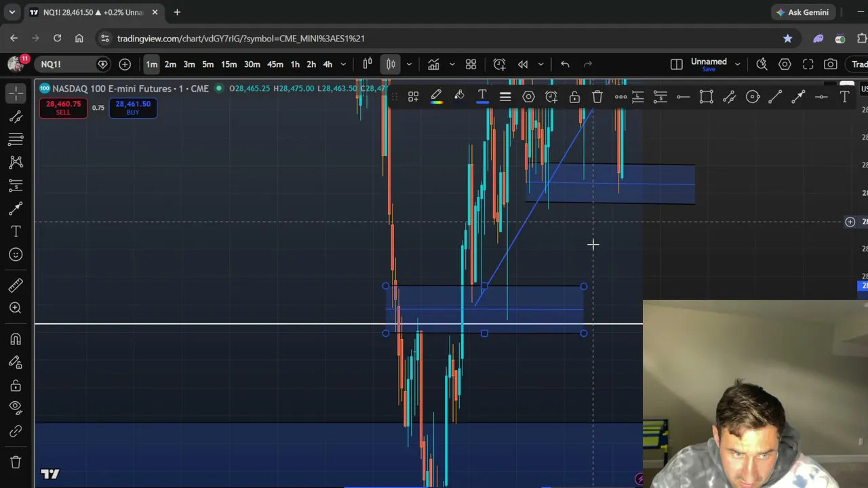Viewport: 868px width, 488px height.
Task: Select the 1m timeframe
Action: tap(151, 64)
